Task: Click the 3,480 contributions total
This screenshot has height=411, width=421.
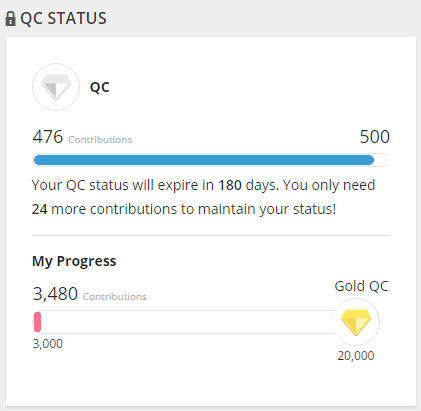Action: (55, 294)
